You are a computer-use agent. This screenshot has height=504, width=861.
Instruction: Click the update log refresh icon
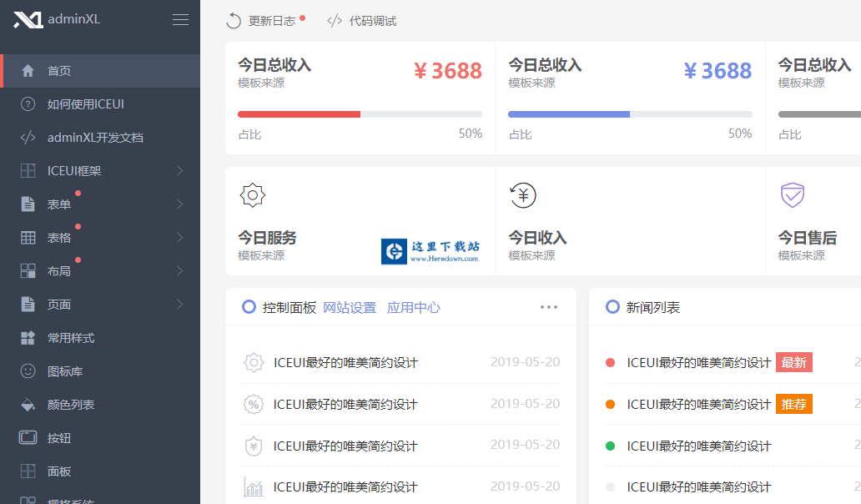(x=234, y=21)
